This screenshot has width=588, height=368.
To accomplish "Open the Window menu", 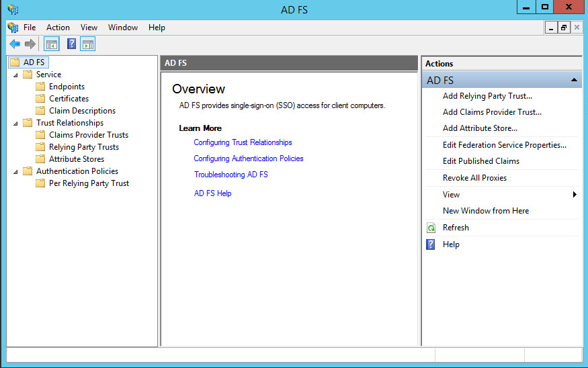I will tap(123, 28).
